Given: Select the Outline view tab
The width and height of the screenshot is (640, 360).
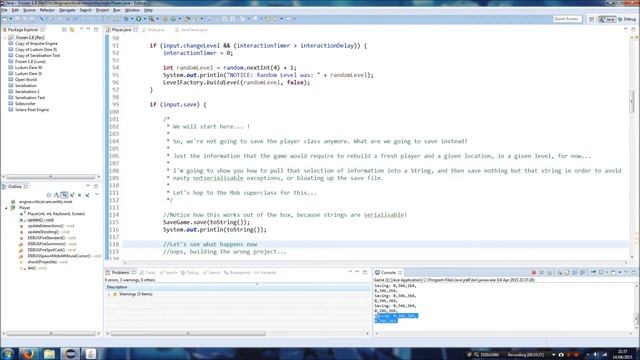Looking at the screenshot, I should (x=15, y=187).
